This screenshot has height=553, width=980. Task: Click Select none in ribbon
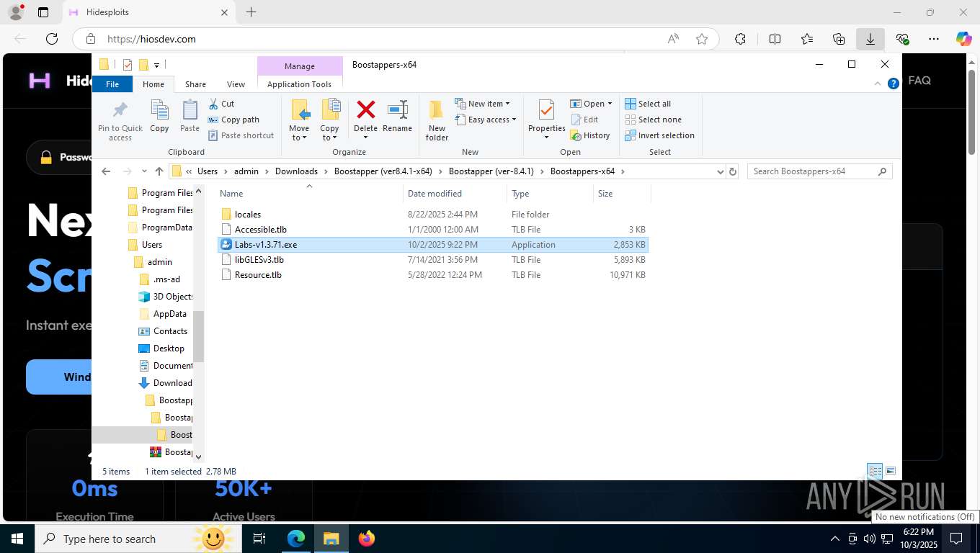point(653,120)
